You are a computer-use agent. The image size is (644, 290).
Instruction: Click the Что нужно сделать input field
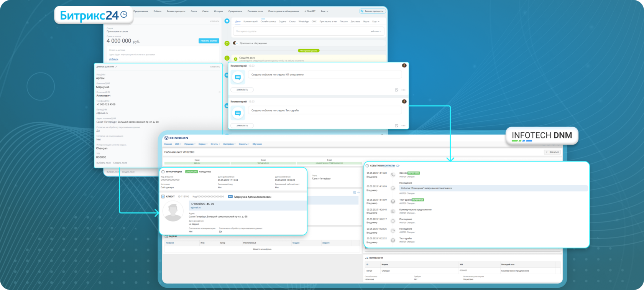pyautogui.click(x=309, y=31)
